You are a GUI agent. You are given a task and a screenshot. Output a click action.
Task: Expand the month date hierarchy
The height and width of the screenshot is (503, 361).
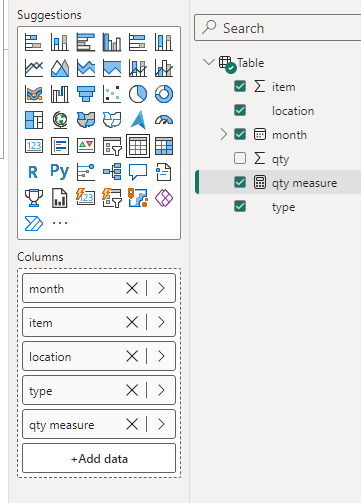(x=224, y=134)
